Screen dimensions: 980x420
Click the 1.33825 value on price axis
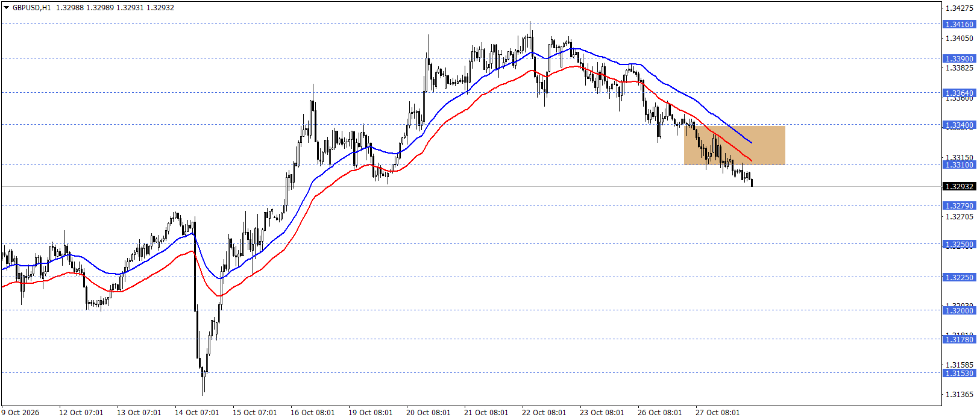click(x=960, y=68)
